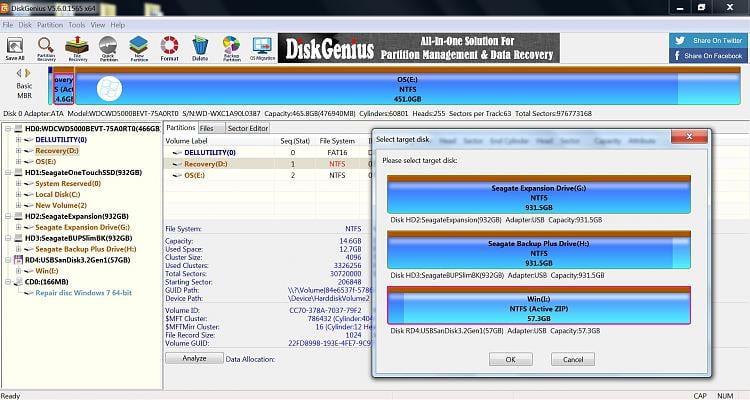Open Quick Partition tool
The height and width of the screenshot is (400, 750).
108,49
